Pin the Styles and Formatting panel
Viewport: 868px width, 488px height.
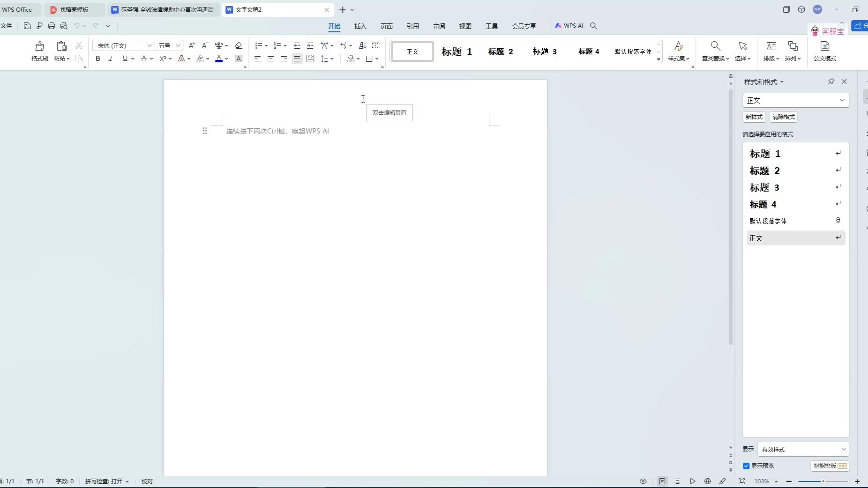(831, 81)
